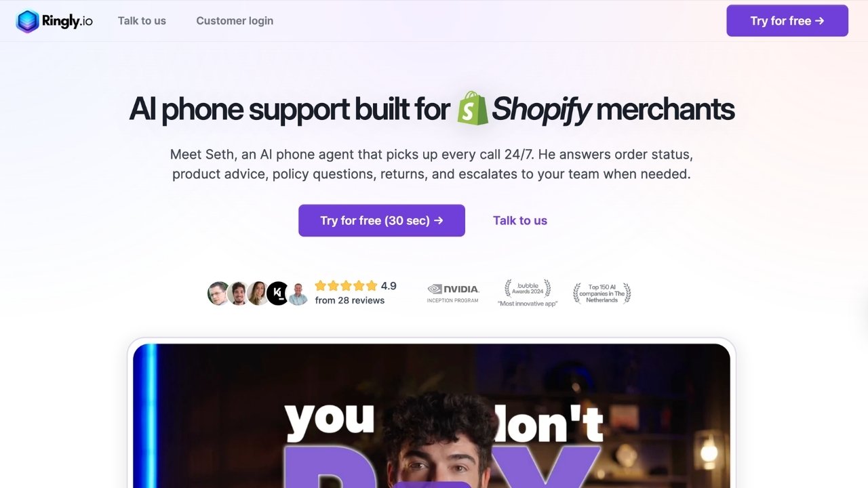This screenshot has width=868, height=488.
Task: Click the from 28 reviews text
Action: coord(350,300)
